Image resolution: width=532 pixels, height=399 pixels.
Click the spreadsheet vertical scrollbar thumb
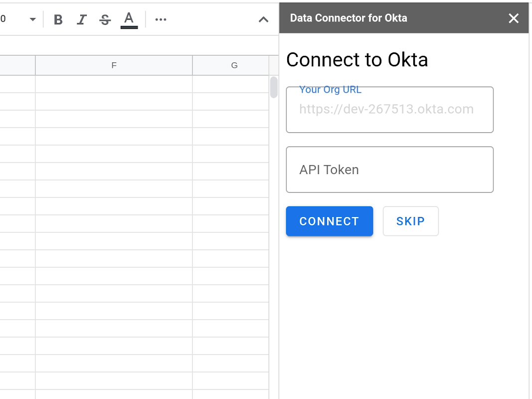pyautogui.click(x=274, y=87)
